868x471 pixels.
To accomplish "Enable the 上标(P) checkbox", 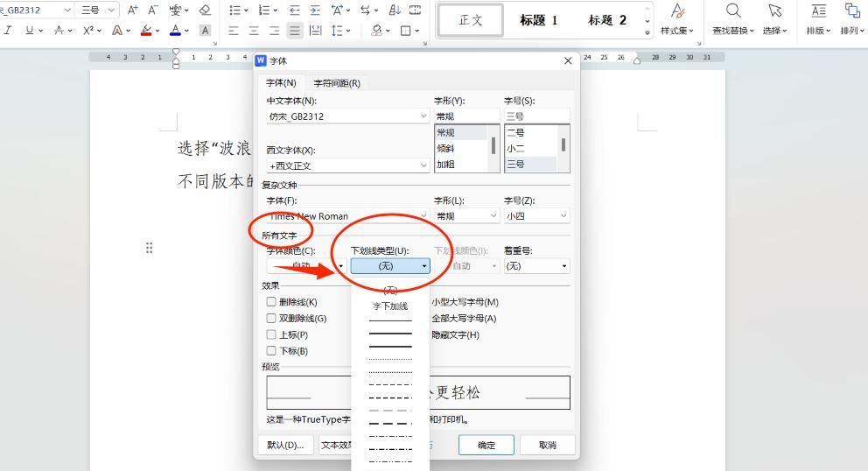I will click(271, 334).
